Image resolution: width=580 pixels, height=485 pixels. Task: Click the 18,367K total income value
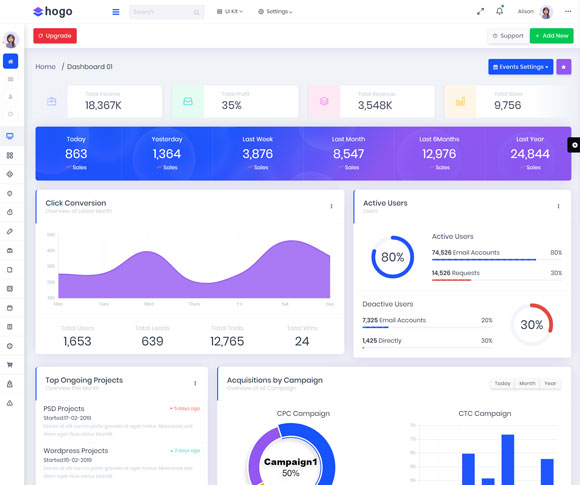point(103,105)
